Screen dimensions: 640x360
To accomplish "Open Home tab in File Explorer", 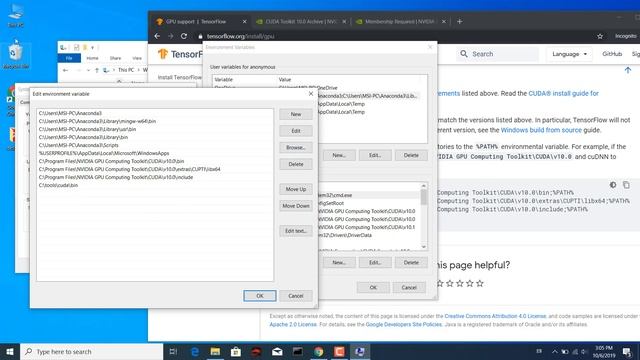I will point(92,58).
